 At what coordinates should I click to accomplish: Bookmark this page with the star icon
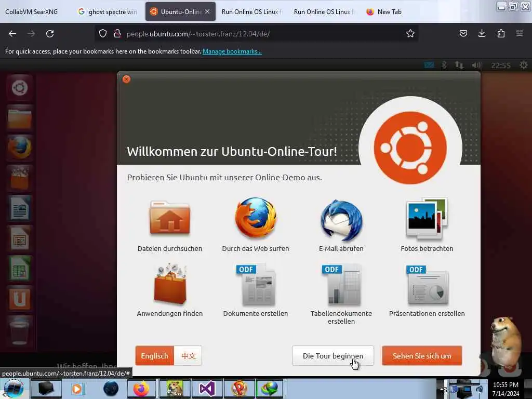tap(410, 34)
